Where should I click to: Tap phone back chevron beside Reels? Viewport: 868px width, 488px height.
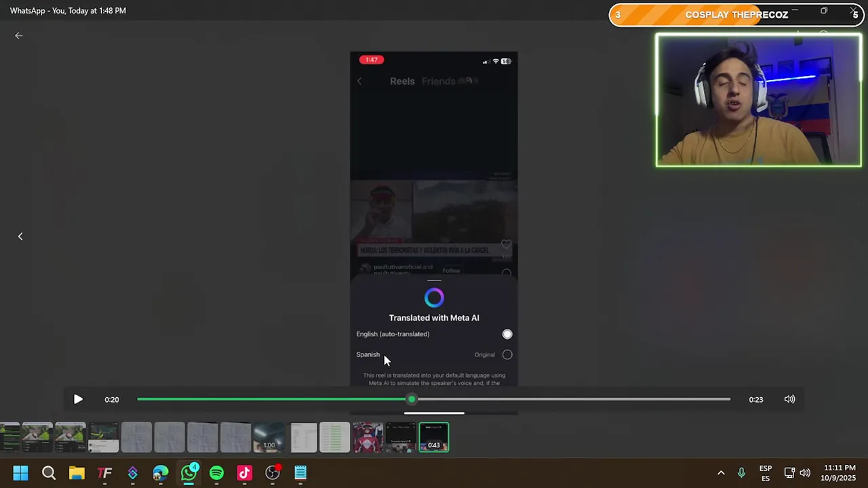pos(359,81)
